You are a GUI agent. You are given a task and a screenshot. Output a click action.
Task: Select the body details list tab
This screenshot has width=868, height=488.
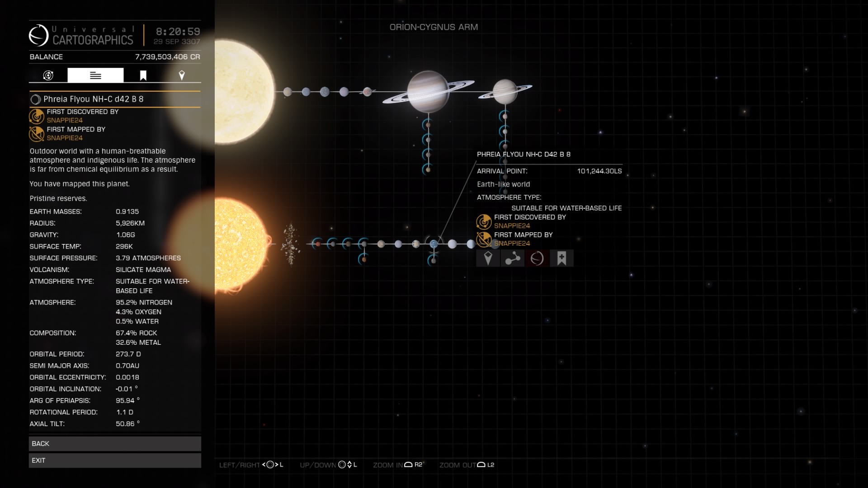[x=95, y=75]
